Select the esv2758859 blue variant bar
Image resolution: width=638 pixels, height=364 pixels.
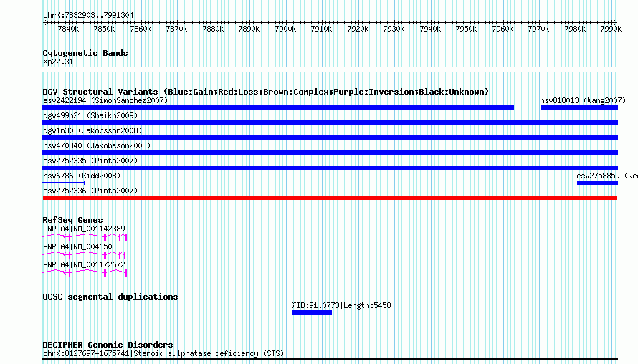click(597, 183)
